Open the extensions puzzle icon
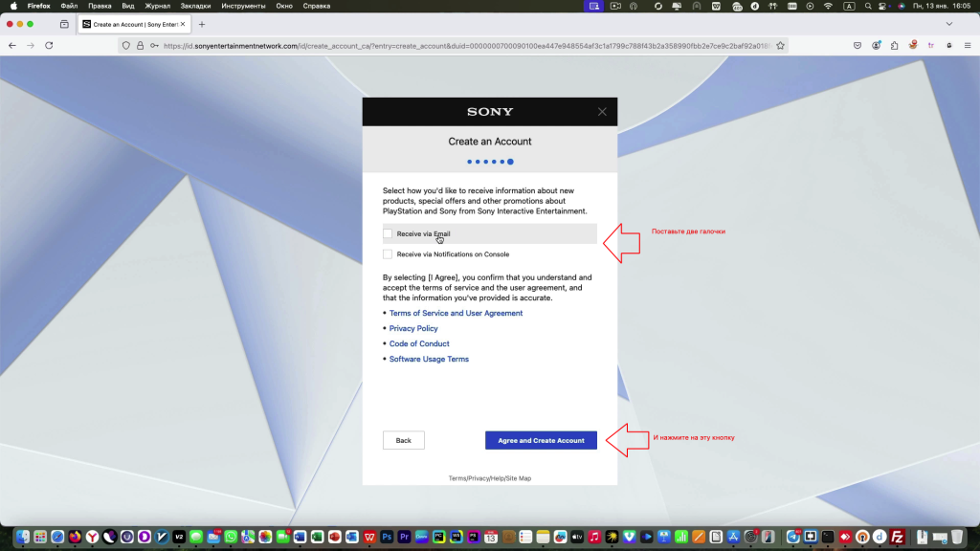 [x=895, y=45]
